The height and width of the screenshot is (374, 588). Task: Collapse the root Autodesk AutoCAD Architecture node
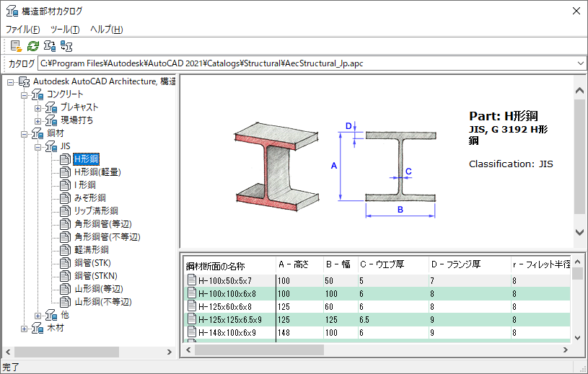[10, 82]
